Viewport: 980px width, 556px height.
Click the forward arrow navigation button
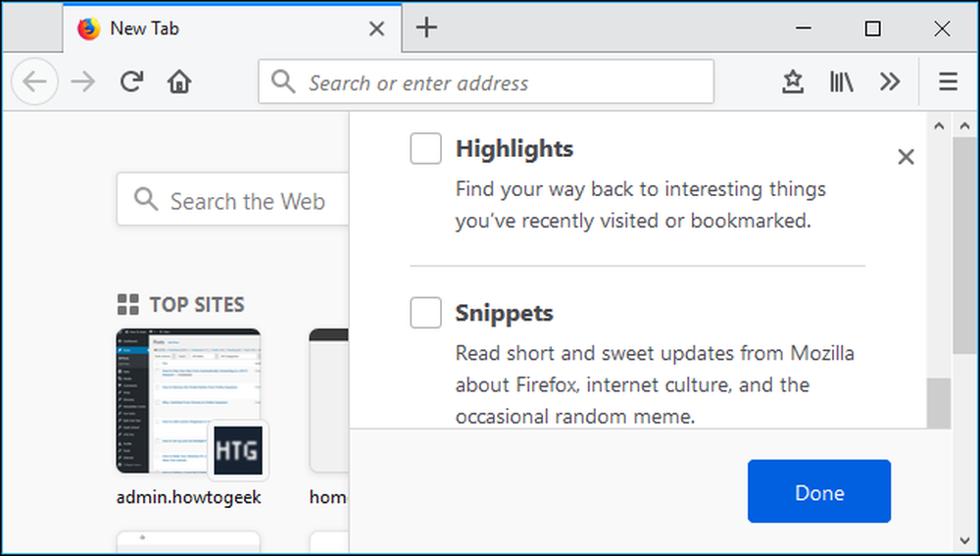tap(83, 81)
